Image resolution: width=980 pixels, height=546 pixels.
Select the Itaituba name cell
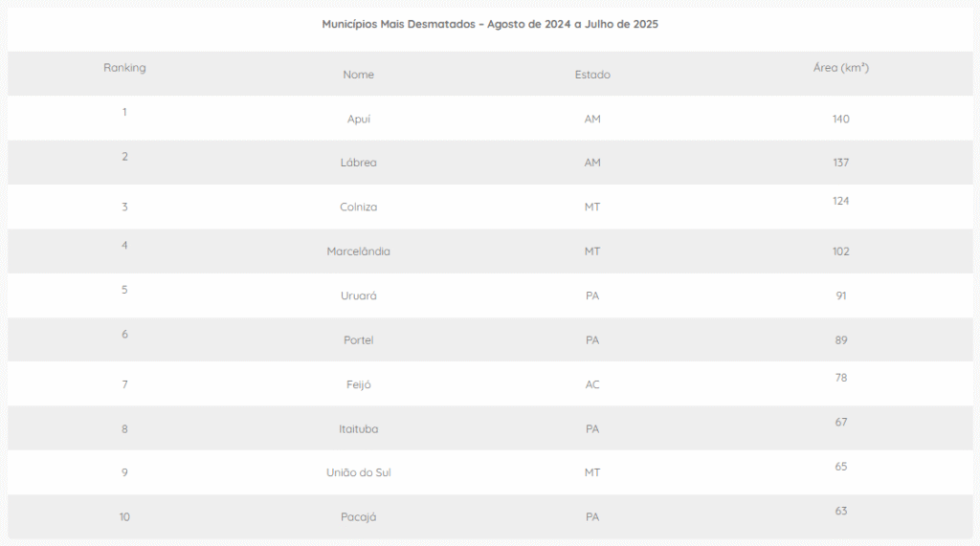(x=359, y=428)
